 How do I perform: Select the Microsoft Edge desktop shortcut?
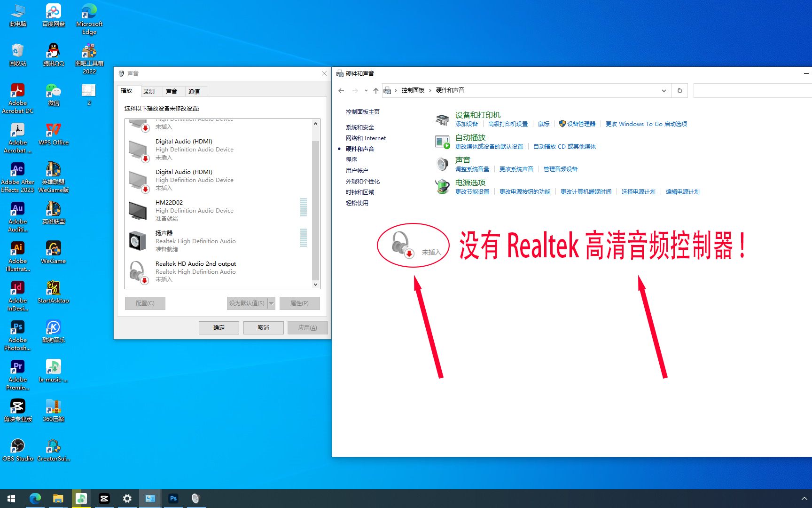(x=89, y=19)
